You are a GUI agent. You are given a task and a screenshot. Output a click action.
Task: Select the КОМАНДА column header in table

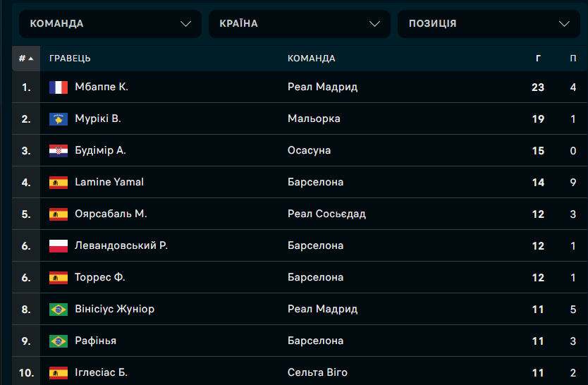[311, 59]
